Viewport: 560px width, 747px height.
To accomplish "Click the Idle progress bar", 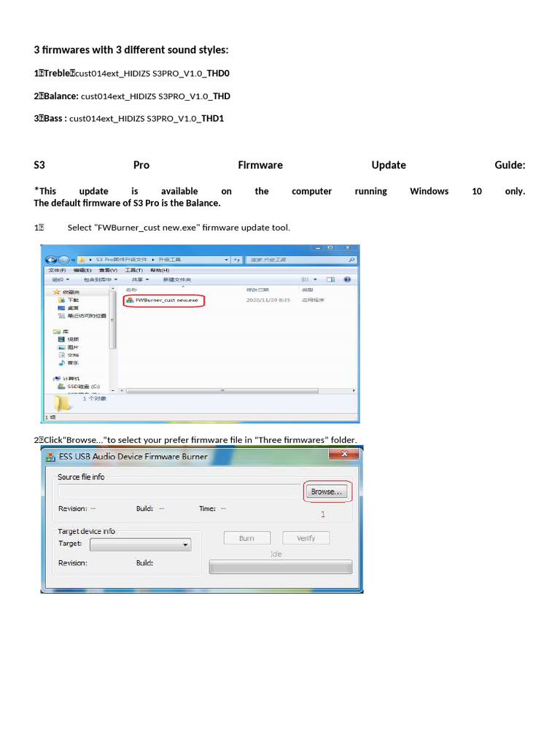I will [x=281, y=567].
